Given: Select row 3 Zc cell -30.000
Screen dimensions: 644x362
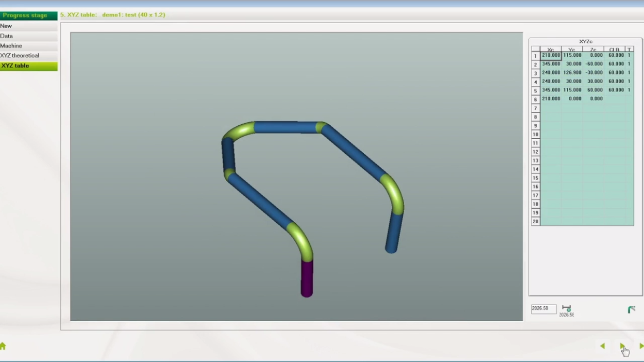Looking at the screenshot, I should tap(593, 73).
